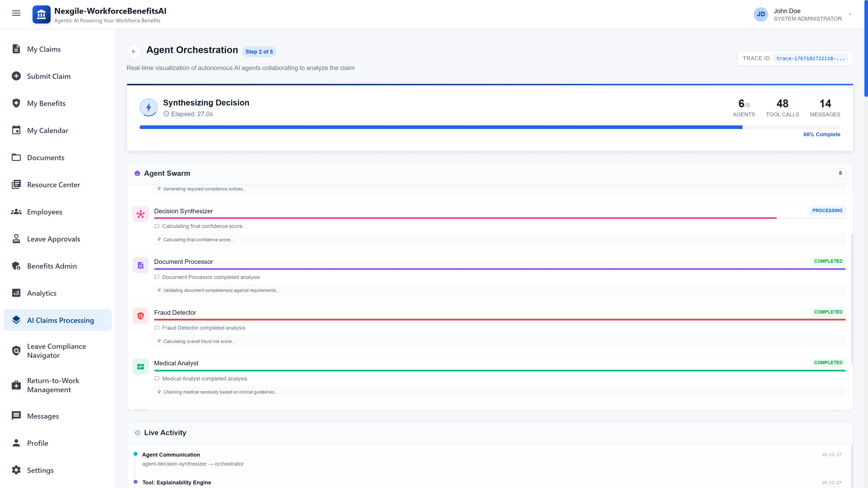The image size is (868, 488).
Task: Toggle the sidebar with the hamburger menu
Action: 16,13
